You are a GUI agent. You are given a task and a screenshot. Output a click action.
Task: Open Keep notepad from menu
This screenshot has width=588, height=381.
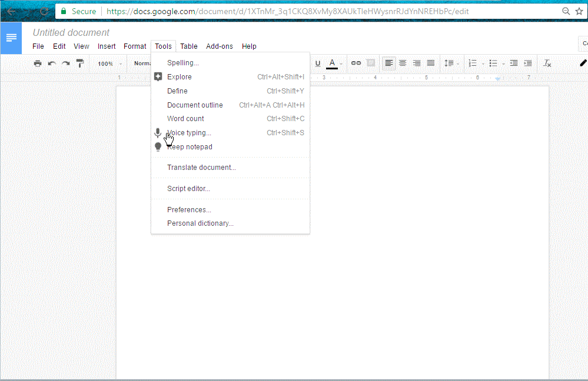pyautogui.click(x=230, y=147)
